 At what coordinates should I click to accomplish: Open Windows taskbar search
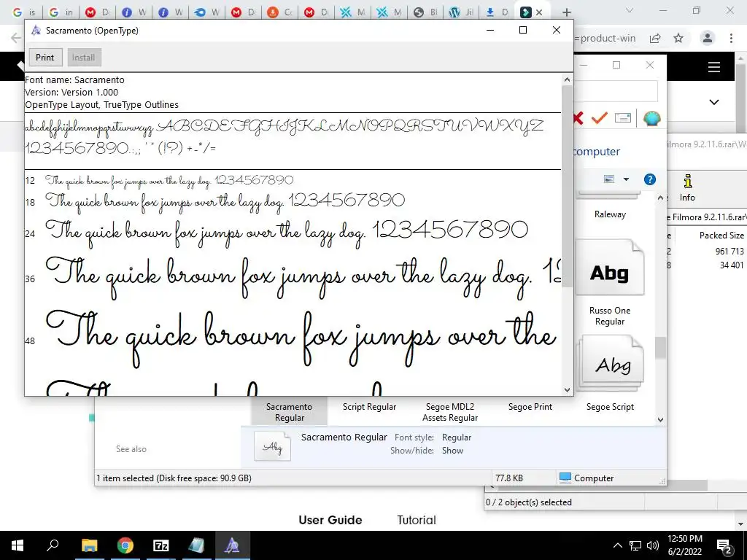point(53,545)
